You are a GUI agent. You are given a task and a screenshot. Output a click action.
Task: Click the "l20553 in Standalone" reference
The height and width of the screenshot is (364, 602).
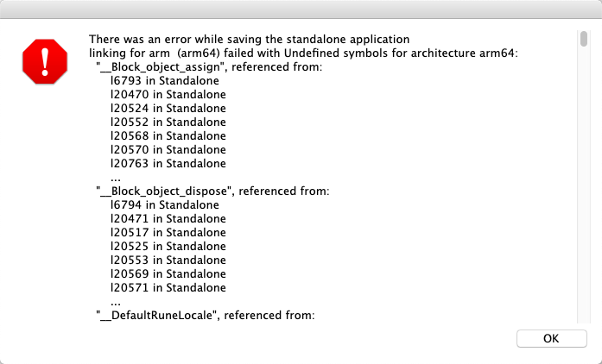pyautogui.click(x=168, y=260)
